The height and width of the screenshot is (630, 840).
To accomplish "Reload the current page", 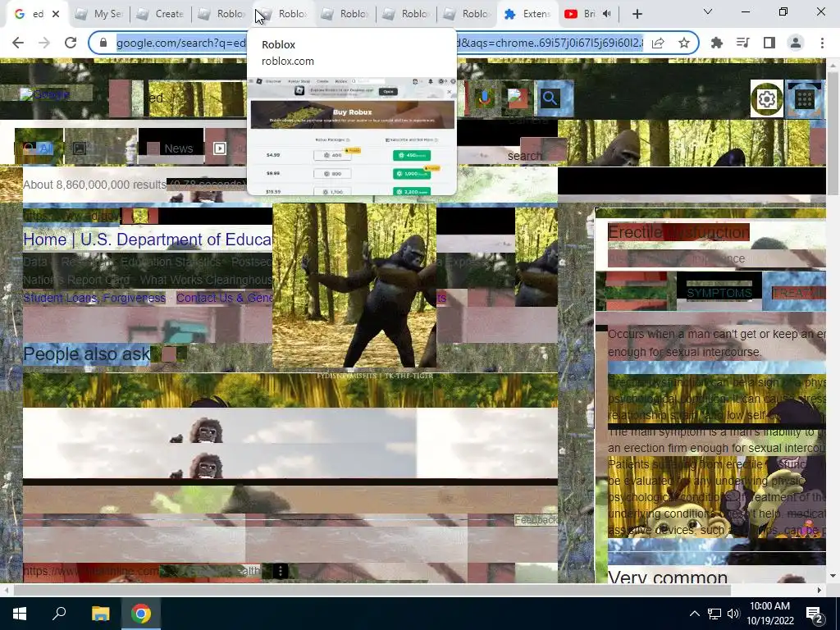I will pyautogui.click(x=71, y=43).
